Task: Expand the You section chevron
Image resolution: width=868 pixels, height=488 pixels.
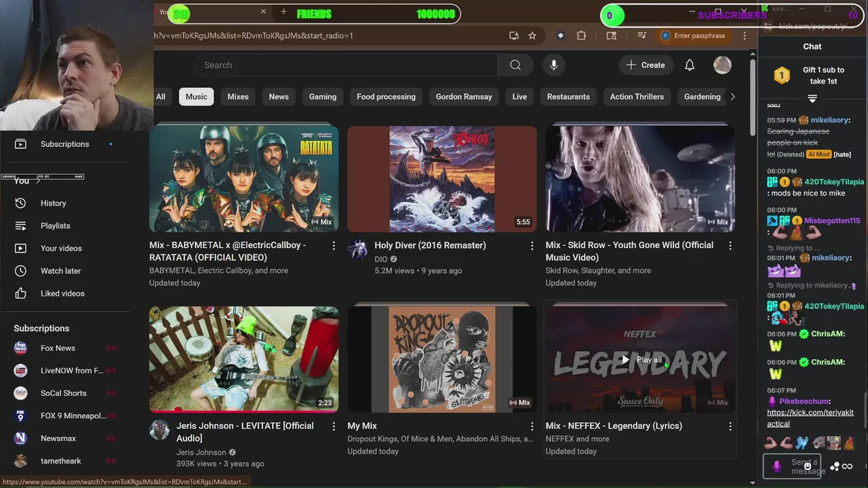Action: pyautogui.click(x=38, y=181)
